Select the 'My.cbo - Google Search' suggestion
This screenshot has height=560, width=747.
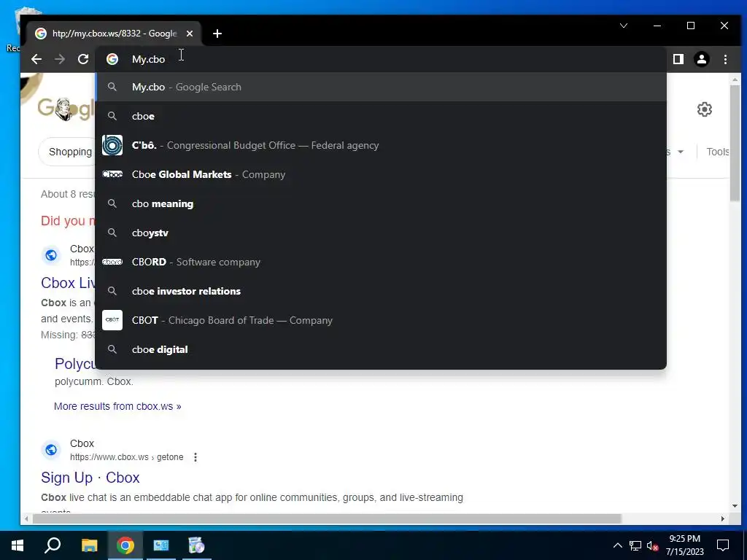(x=381, y=87)
